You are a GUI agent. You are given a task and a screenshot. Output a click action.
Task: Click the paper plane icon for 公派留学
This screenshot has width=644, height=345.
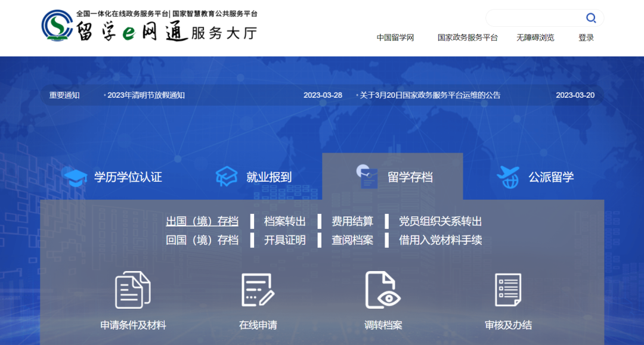pyautogui.click(x=508, y=175)
